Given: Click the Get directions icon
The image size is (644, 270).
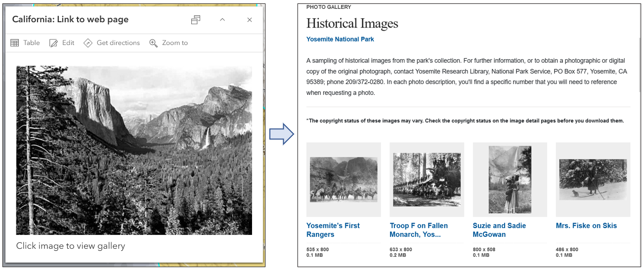Looking at the screenshot, I should coord(88,43).
